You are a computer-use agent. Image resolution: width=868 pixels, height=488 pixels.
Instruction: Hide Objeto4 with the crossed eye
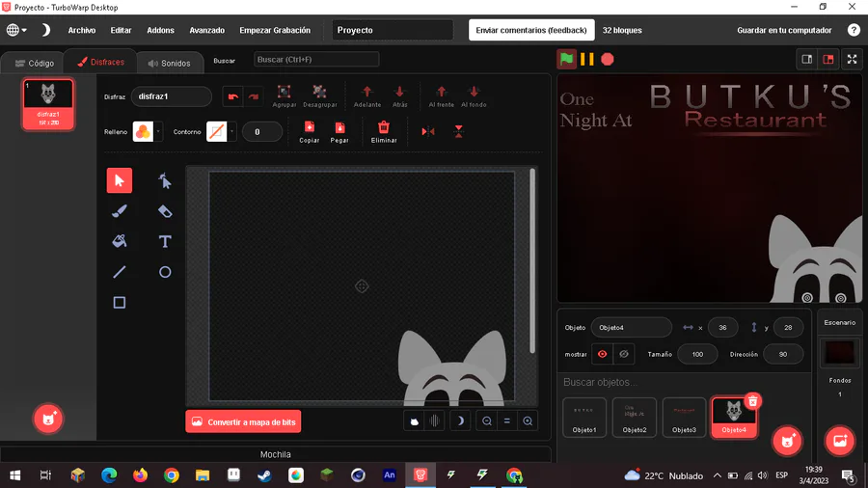(x=624, y=354)
